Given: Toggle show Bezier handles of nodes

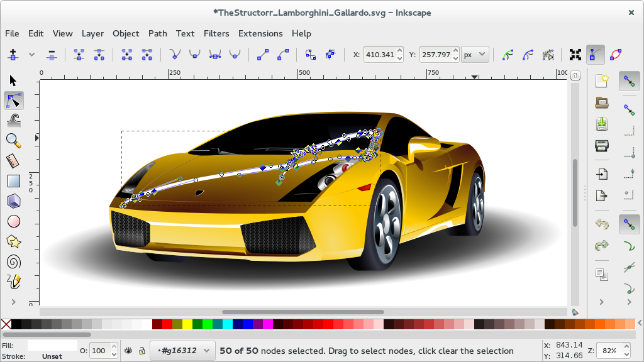Looking at the screenshot, I should pyautogui.click(x=595, y=55).
